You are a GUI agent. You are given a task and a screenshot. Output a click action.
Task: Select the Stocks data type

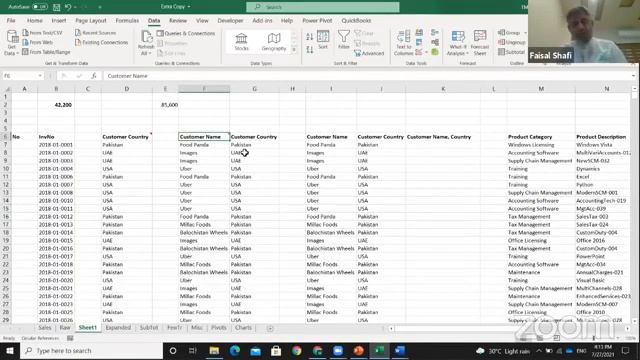[x=241, y=42]
